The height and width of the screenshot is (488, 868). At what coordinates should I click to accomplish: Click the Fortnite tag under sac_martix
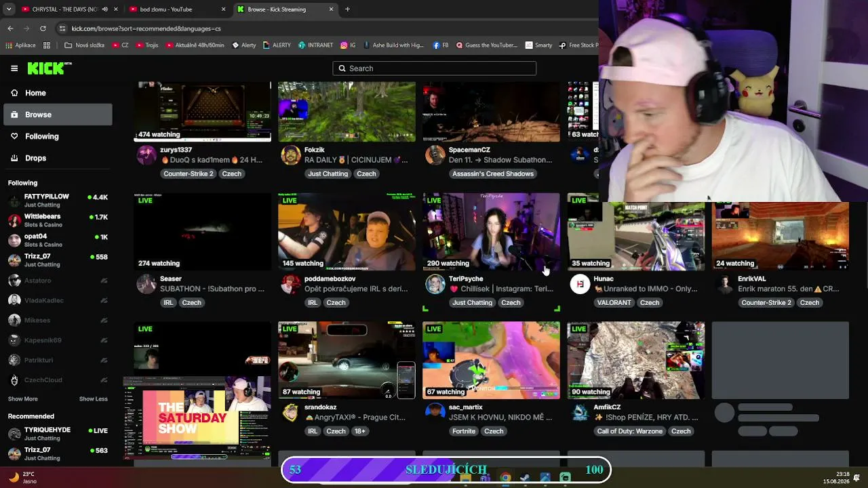click(464, 431)
